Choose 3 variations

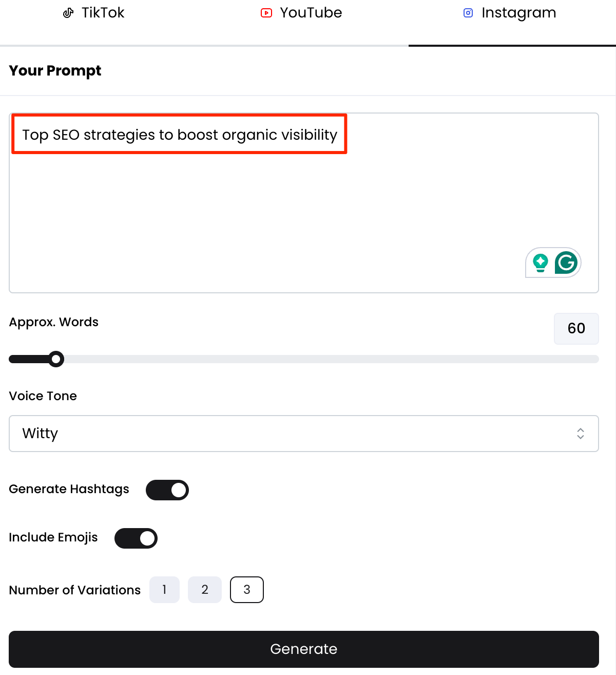pyautogui.click(x=247, y=590)
